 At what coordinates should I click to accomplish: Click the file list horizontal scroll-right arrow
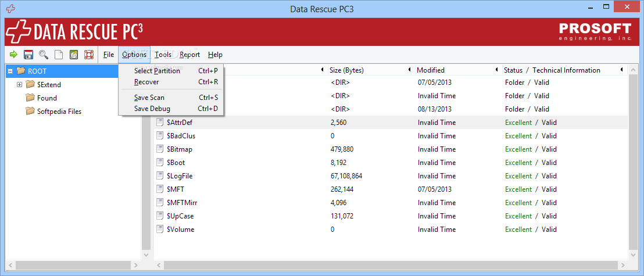pyautogui.click(x=624, y=266)
